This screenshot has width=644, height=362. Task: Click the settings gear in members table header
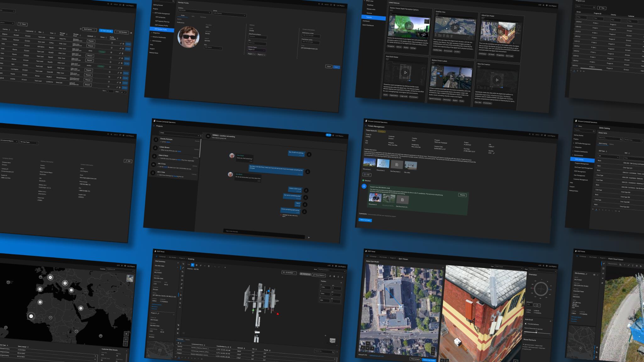[x=131, y=33]
